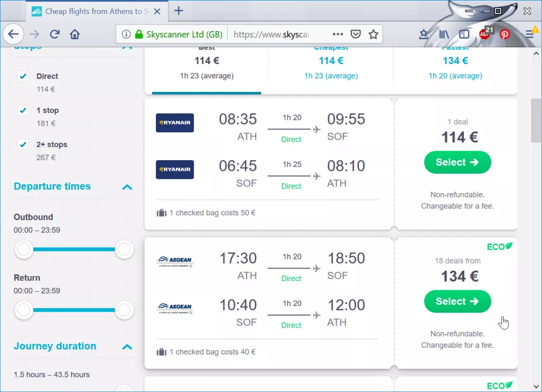The width and height of the screenshot is (542, 392).
Task: Click the page vertical scrollbar thumb
Action: (536, 120)
